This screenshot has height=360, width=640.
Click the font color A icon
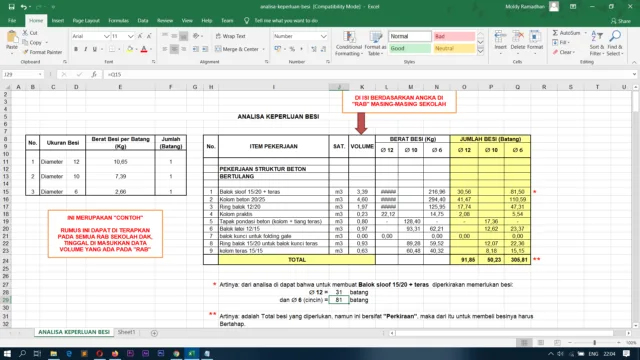[x=144, y=49]
